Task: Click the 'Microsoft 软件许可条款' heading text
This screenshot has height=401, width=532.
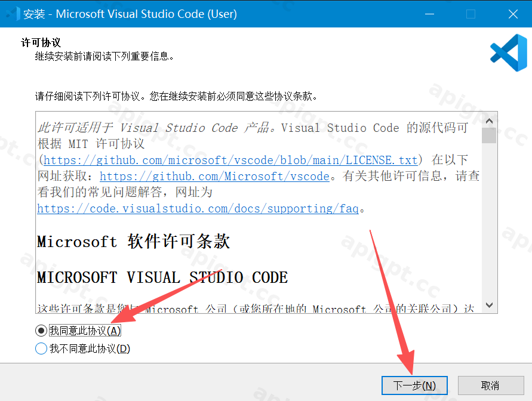Action: pos(133,242)
